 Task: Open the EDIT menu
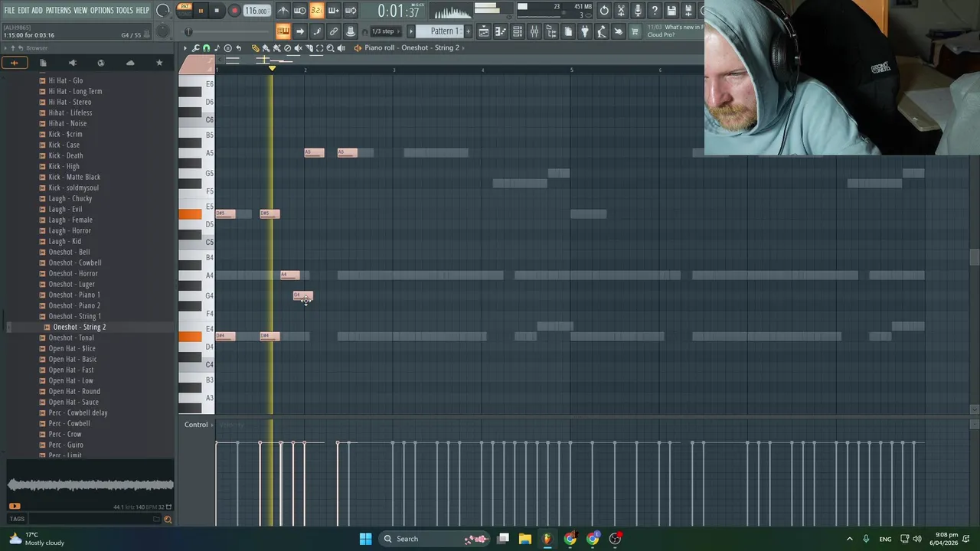click(24, 11)
